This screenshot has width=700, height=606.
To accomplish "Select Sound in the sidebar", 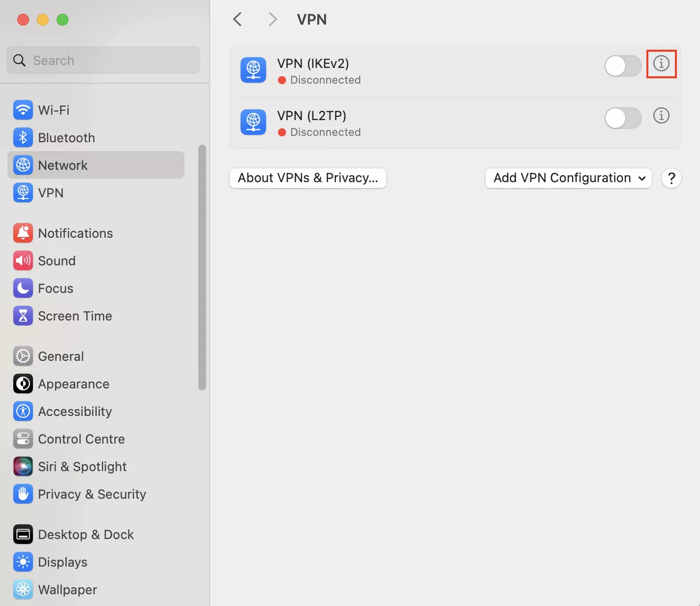I will click(57, 261).
